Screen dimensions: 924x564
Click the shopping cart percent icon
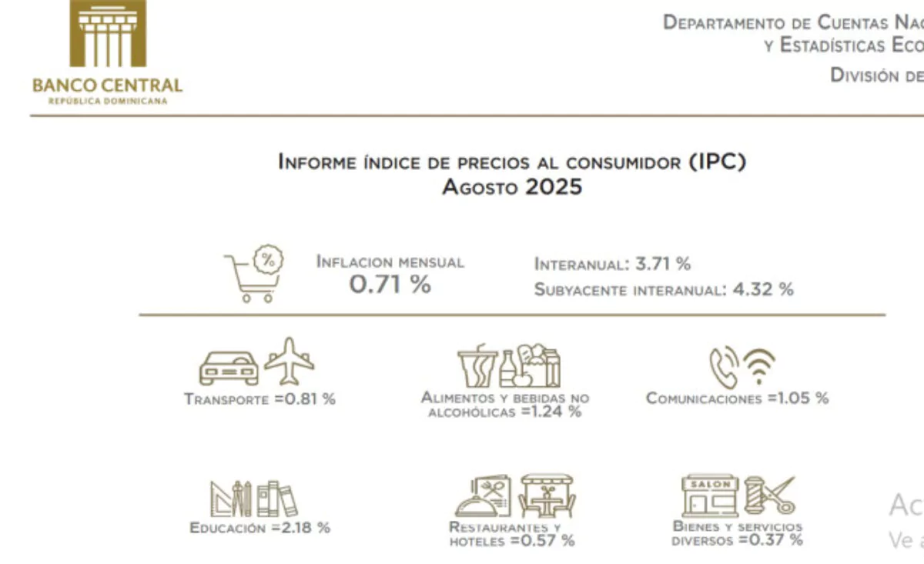(x=253, y=275)
